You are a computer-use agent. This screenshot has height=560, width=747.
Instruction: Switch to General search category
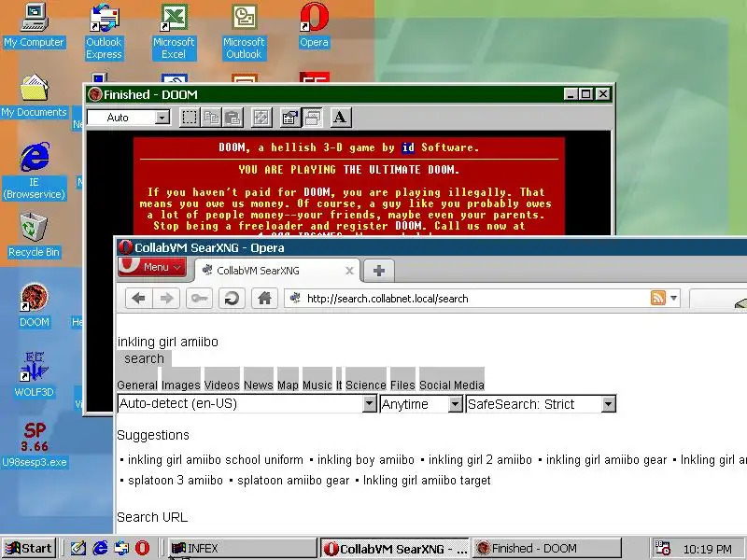137,385
